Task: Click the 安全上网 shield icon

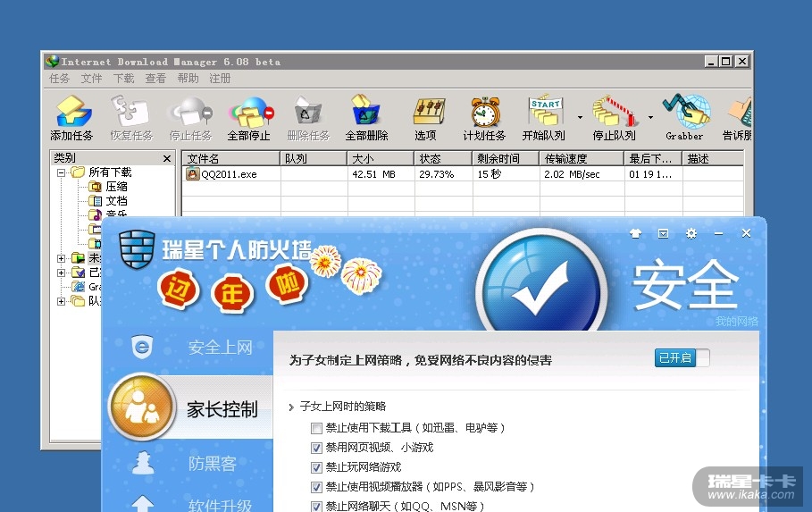Action: [x=142, y=347]
